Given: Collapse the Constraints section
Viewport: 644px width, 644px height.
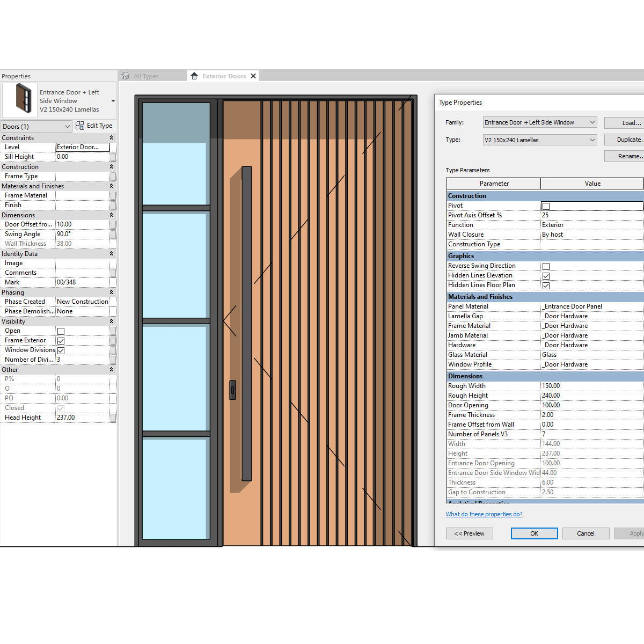Looking at the screenshot, I should coord(111,138).
